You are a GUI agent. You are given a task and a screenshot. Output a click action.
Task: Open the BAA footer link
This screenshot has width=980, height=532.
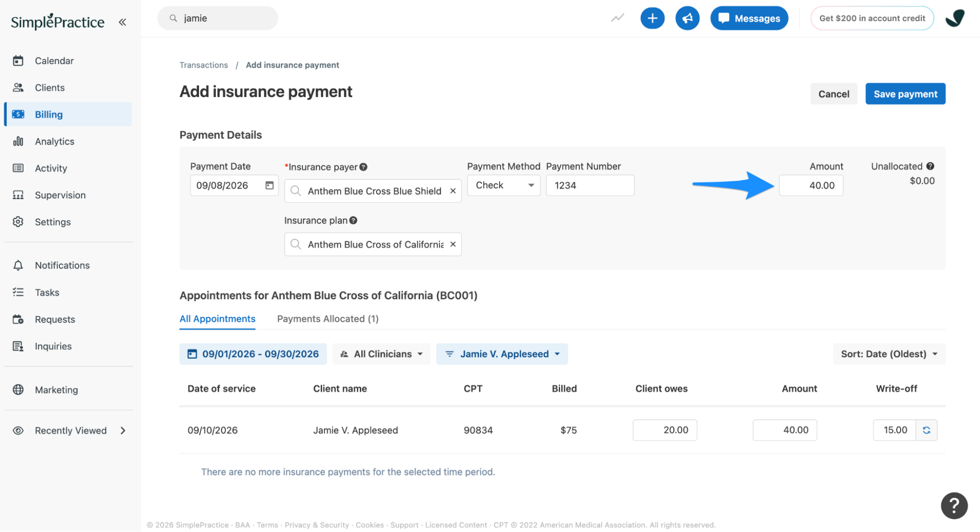(x=242, y=525)
